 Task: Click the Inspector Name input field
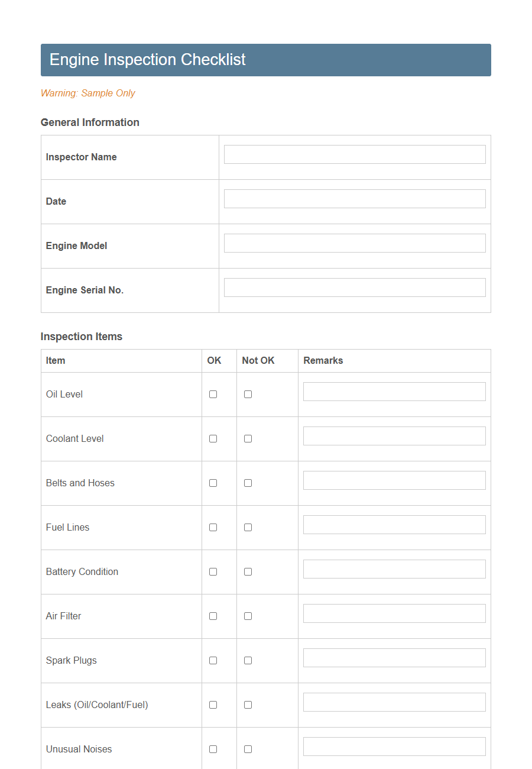click(x=354, y=154)
